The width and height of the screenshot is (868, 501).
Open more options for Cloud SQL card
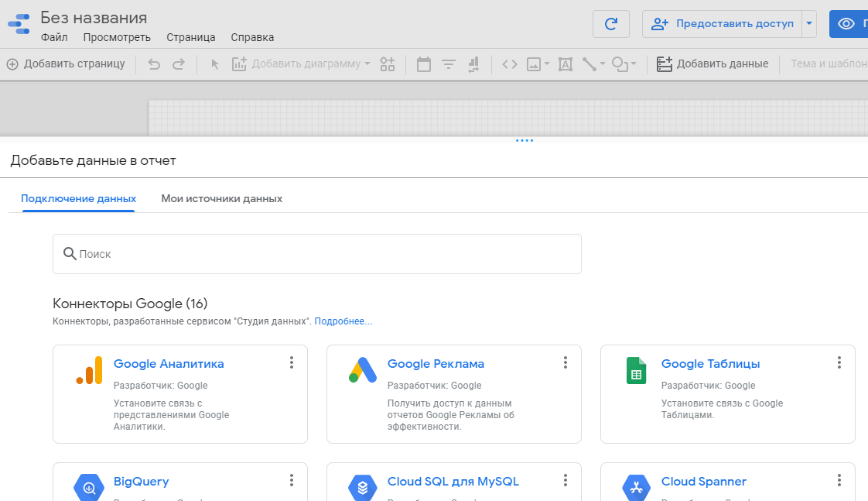point(566,480)
